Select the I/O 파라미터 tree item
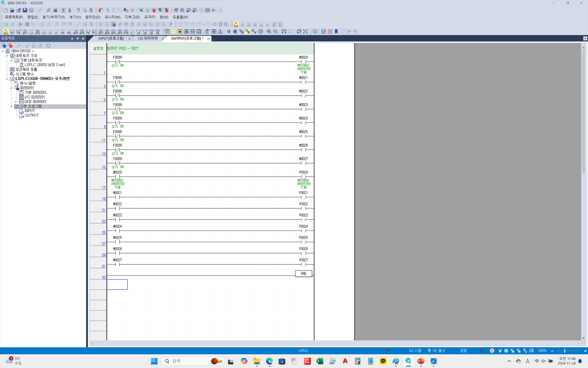The image size is (588, 368). click(34, 97)
